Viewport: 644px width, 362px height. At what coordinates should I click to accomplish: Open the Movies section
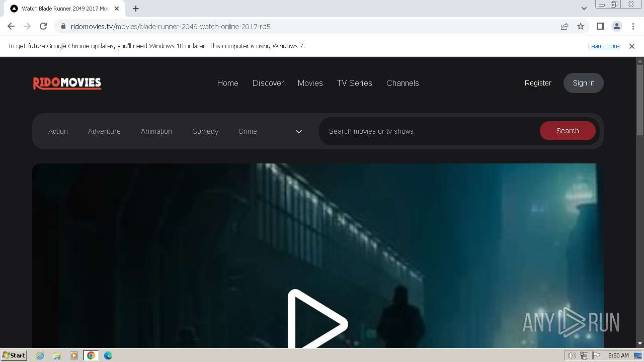pos(310,83)
